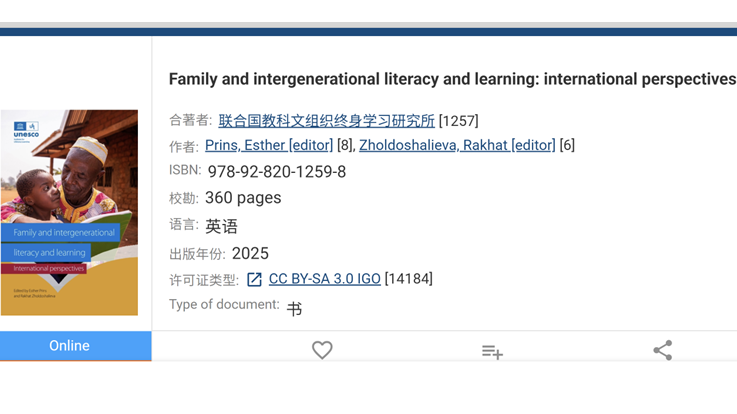This screenshot has width=737, height=414.
Task: Click the [6] count after Zholdoshalieva
Action: click(x=567, y=145)
